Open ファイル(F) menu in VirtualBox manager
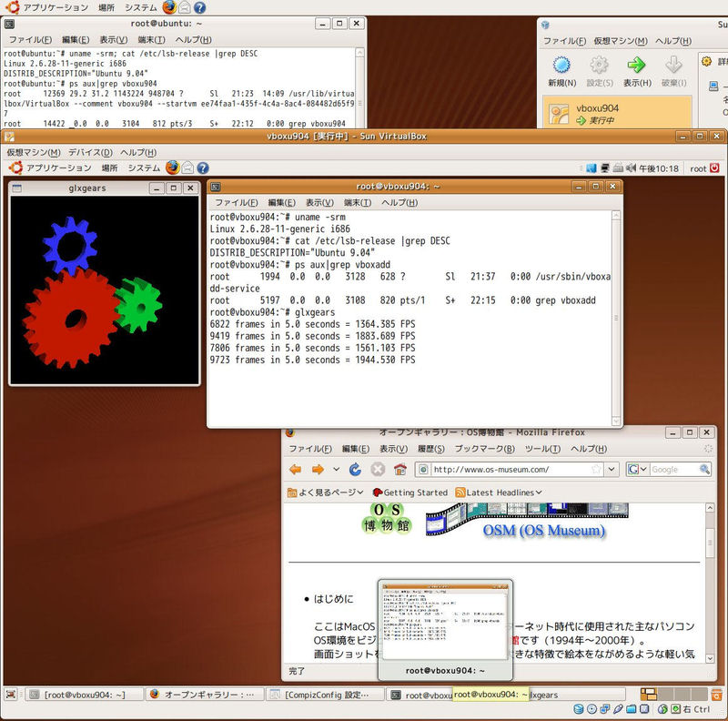Viewport: 728px width, 721px height. pyautogui.click(x=564, y=41)
